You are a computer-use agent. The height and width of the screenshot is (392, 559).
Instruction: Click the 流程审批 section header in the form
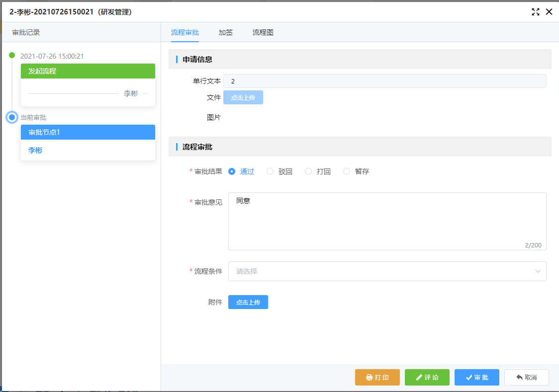pos(360,147)
